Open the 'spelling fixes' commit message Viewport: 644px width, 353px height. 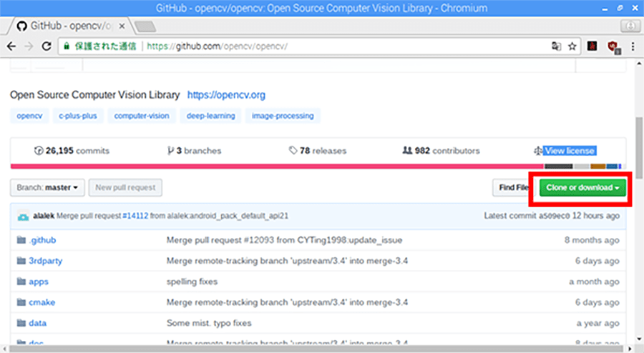(x=192, y=282)
